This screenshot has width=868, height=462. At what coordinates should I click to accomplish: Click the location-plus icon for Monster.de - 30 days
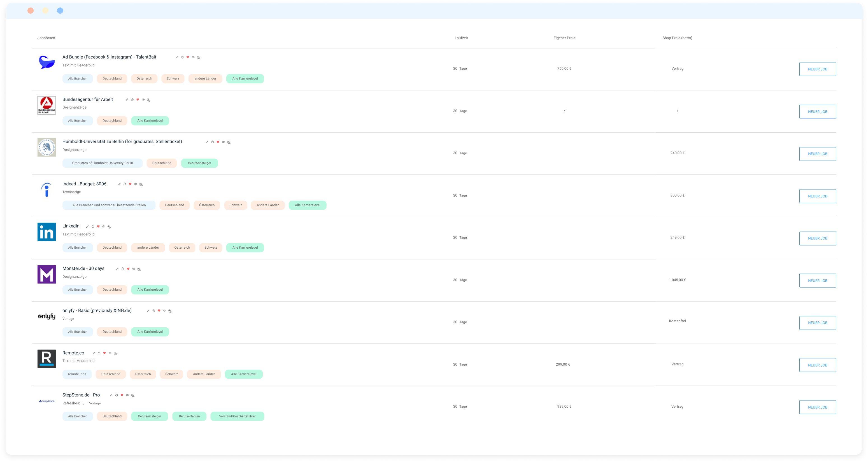(x=139, y=269)
